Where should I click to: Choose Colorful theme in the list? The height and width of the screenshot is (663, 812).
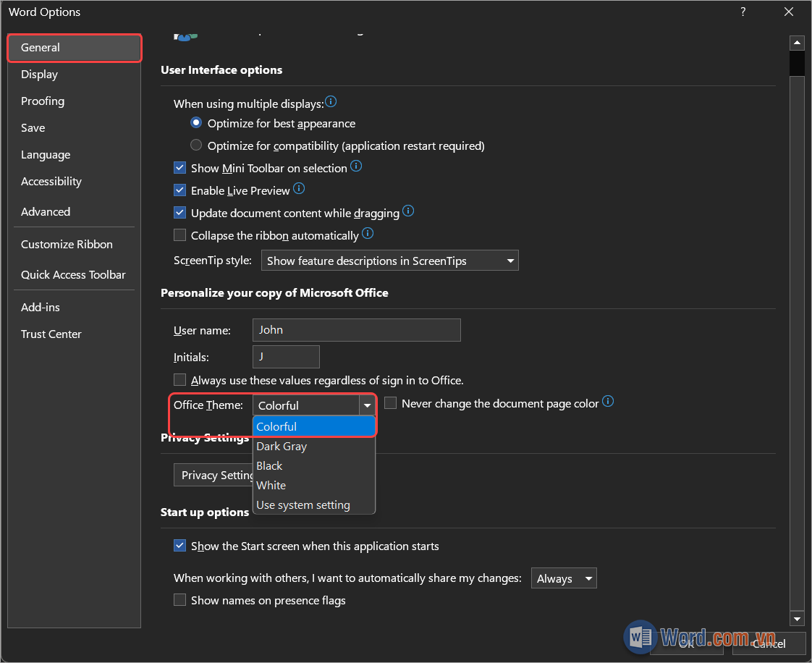[x=314, y=427]
